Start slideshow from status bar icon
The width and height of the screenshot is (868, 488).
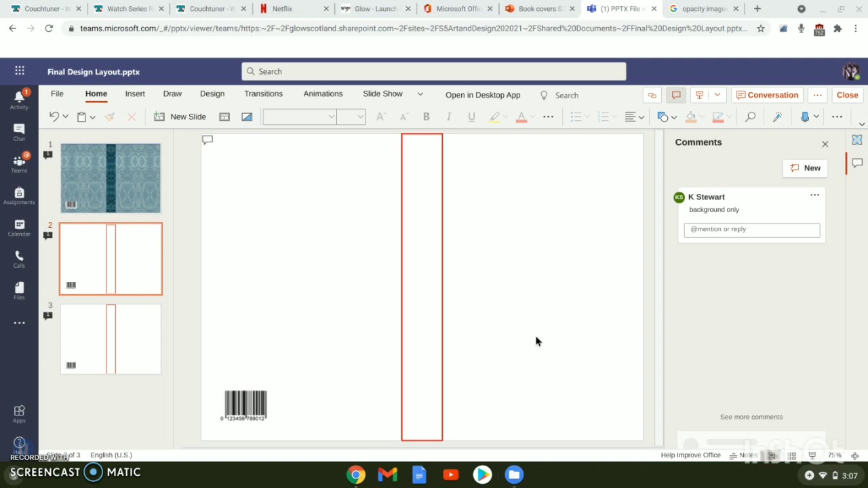pyautogui.click(x=812, y=455)
